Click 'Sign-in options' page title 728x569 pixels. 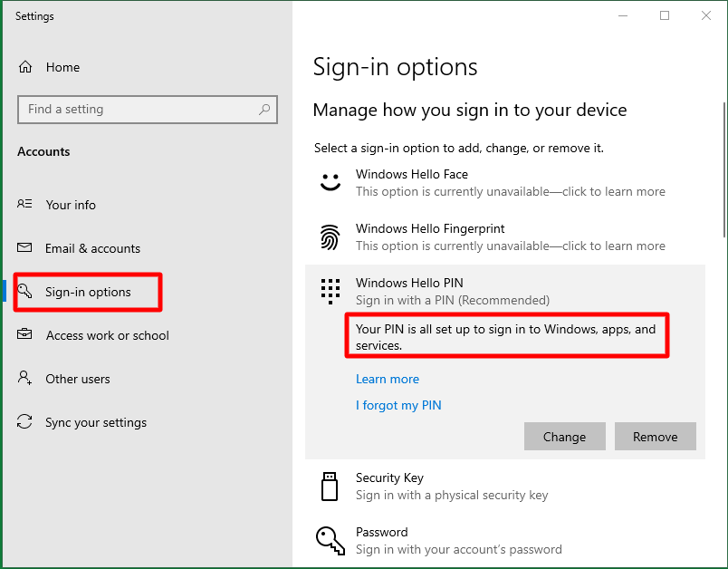pos(395,67)
